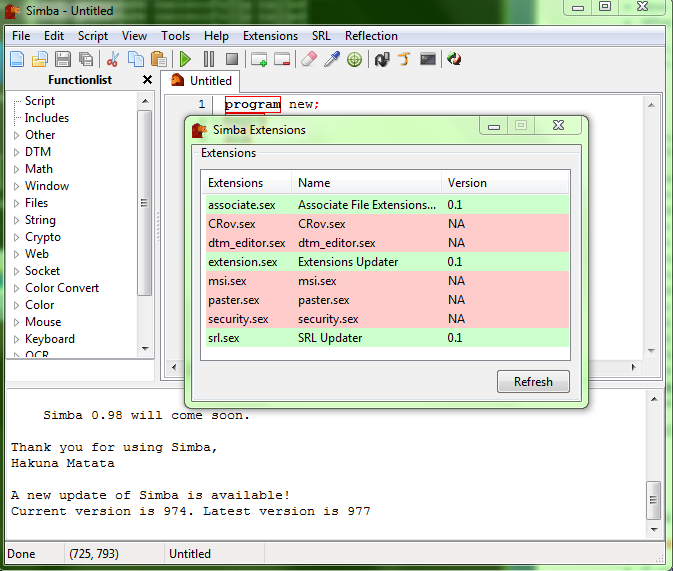673x571 pixels.
Task: Clear the debug box with the eraser icon
Action: click(x=309, y=59)
